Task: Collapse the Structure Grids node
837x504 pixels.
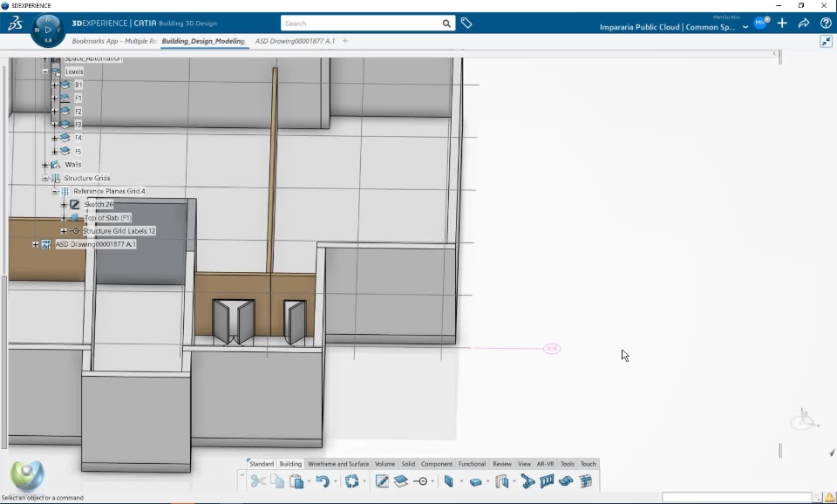Action: [x=44, y=178]
